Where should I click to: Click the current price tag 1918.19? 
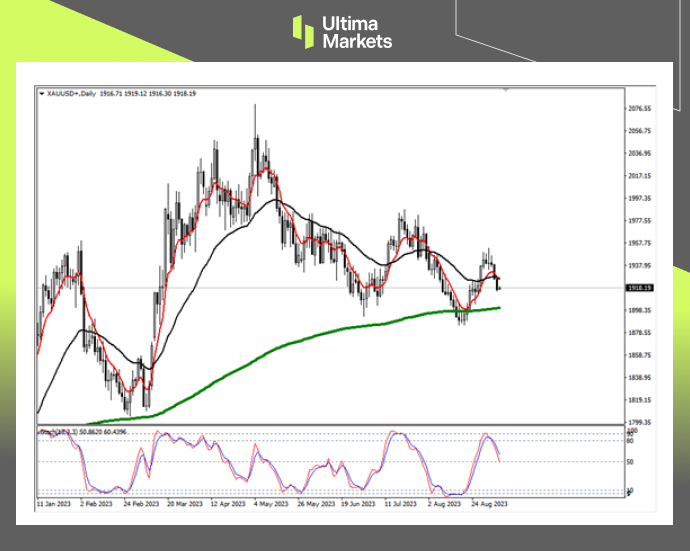click(x=638, y=288)
